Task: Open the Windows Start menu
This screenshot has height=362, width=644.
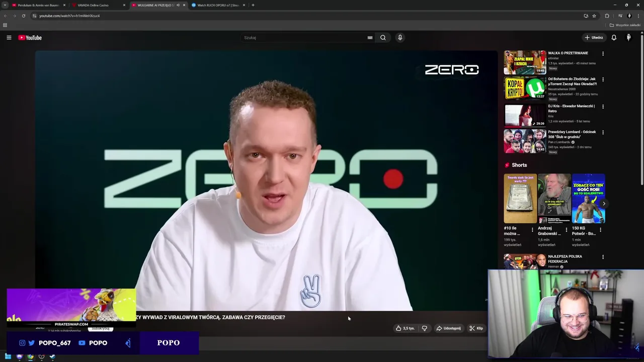Action: tap(8, 356)
